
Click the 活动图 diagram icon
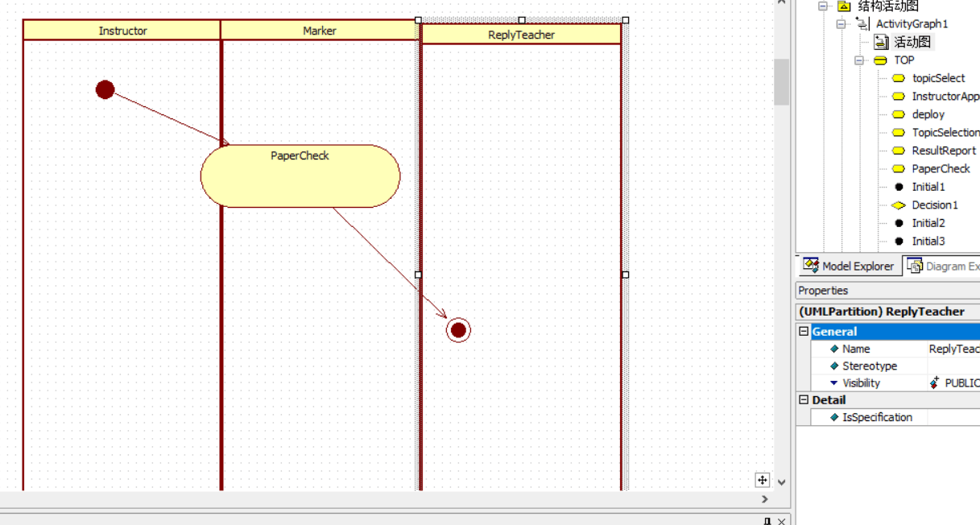[x=881, y=42]
